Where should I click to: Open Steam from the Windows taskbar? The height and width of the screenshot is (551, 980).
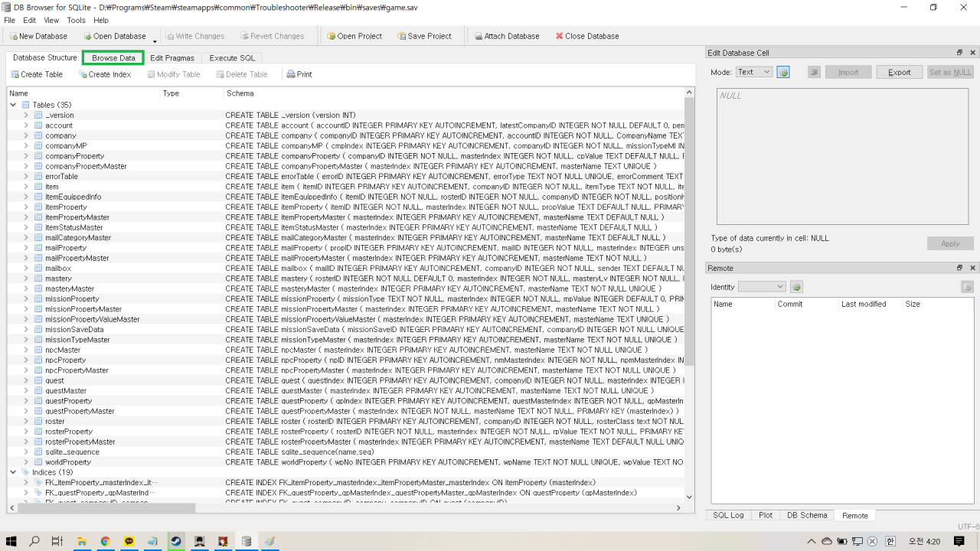click(x=175, y=541)
